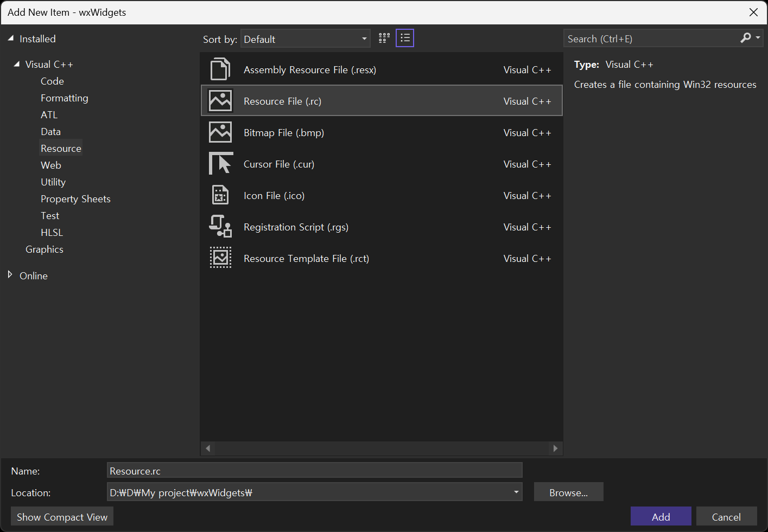Click the horizontal scrollbar left arrow

click(208, 448)
